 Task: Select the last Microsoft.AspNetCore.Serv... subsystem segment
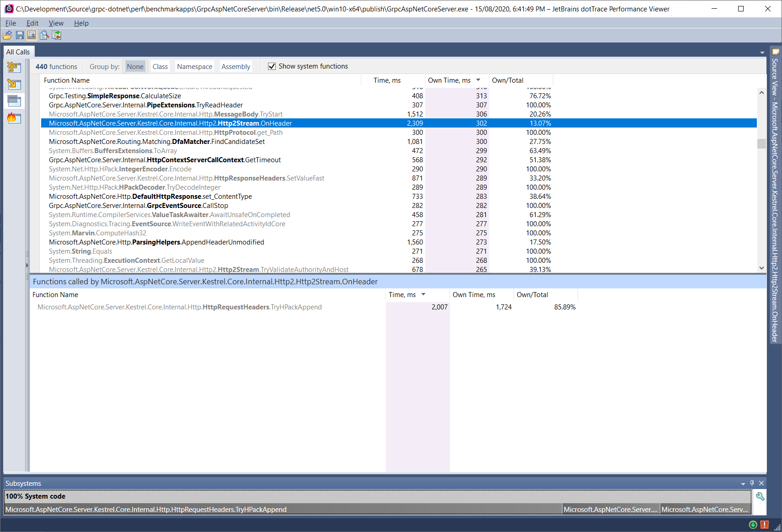point(706,509)
